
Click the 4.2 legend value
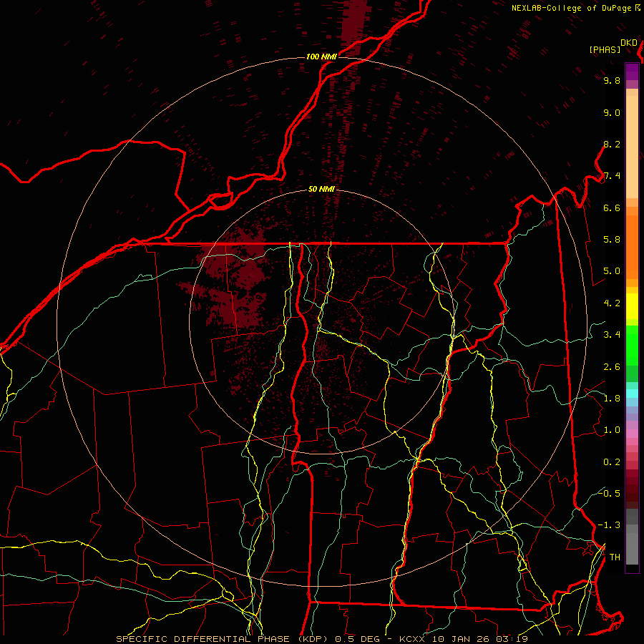[x=612, y=303]
